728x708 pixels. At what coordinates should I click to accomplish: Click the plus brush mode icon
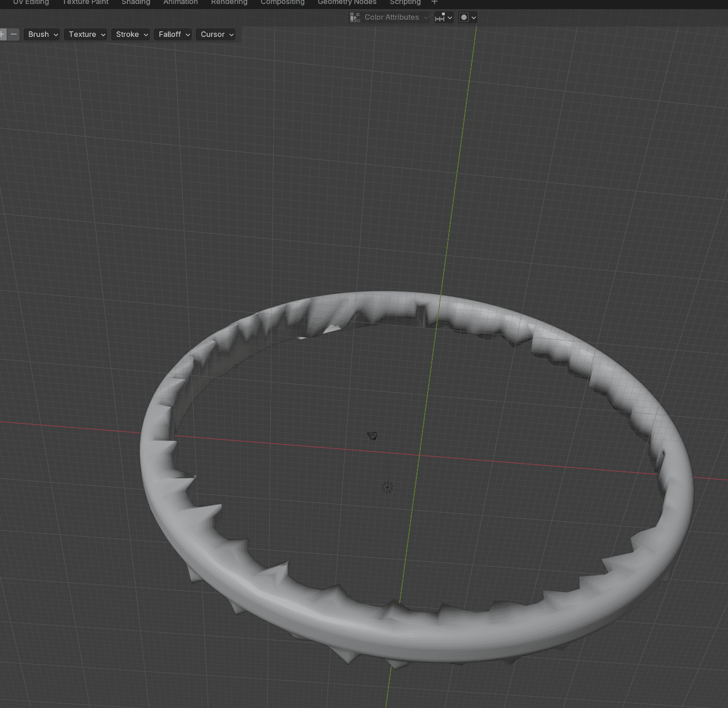tap(3, 34)
